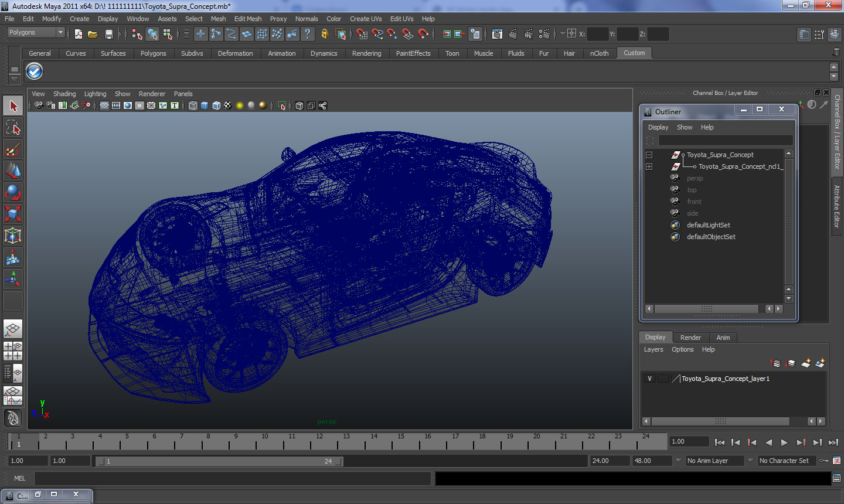Open the Outliner Display menu
This screenshot has width=844, height=504.
click(x=658, y=127)
